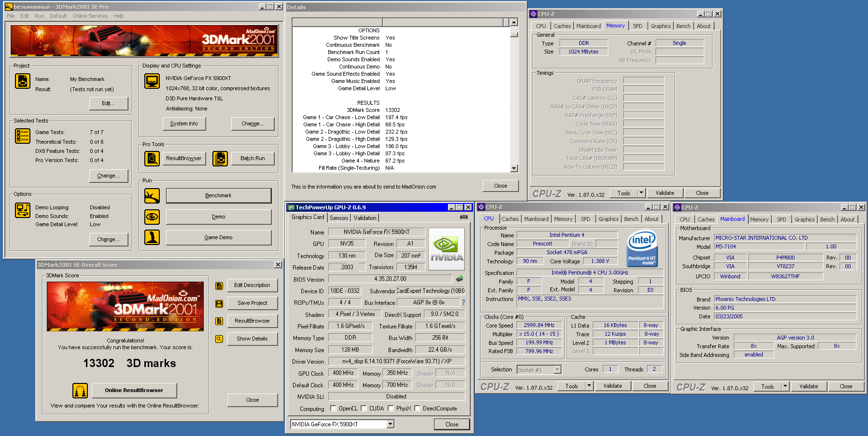This screenshot has width=868, height=436.
Task: Click the Batch Run icon in Pro Tools
Action: (x=220, y=158)
